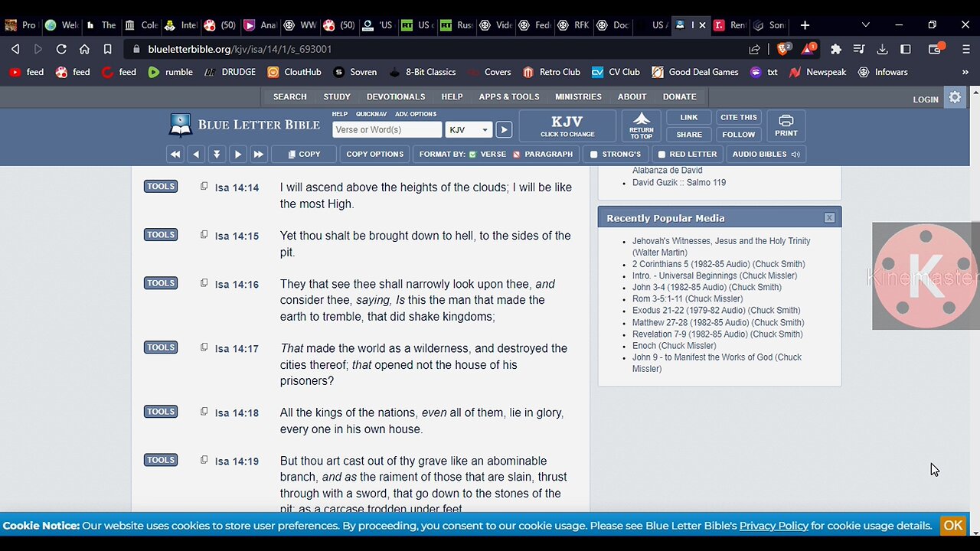
Task: Open a new browser tab with plus
Action: click(805, 25)
